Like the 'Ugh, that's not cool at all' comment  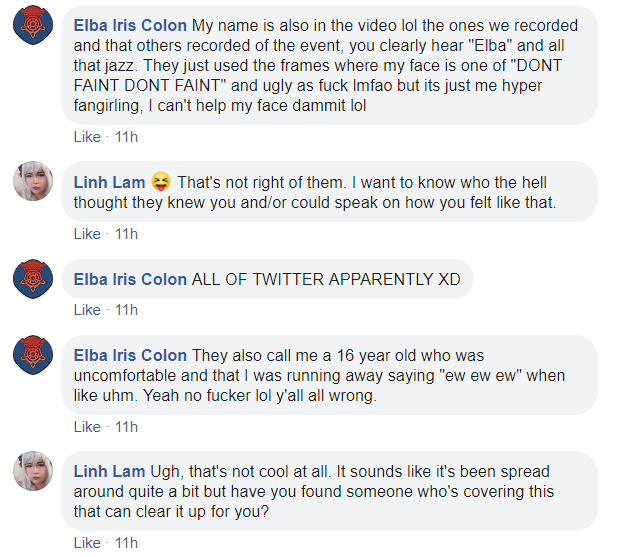coord(87,543)
